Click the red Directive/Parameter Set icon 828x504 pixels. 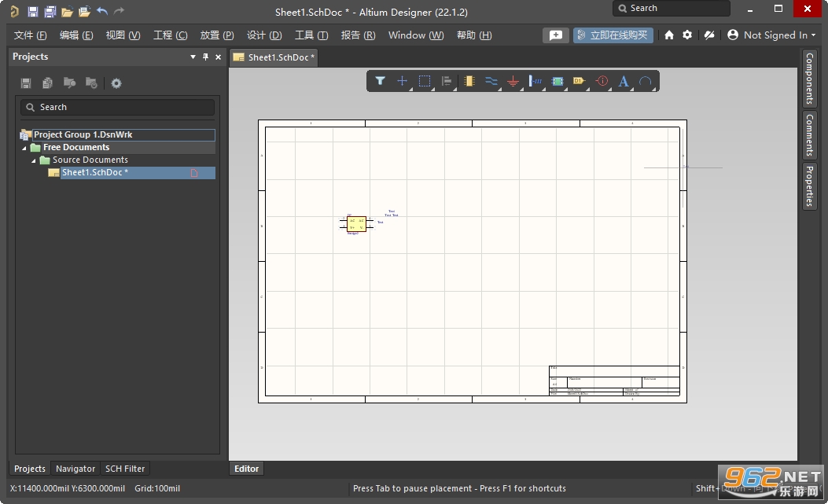click(602, 81)
